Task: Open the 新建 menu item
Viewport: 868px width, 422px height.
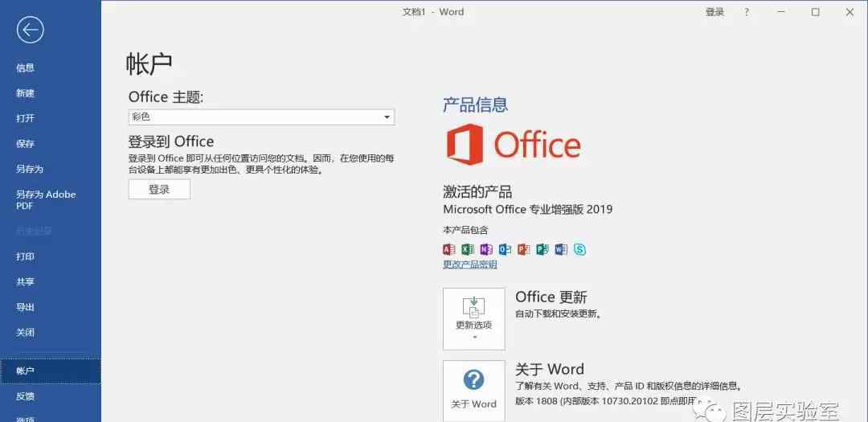Action: tap(26, 93)
